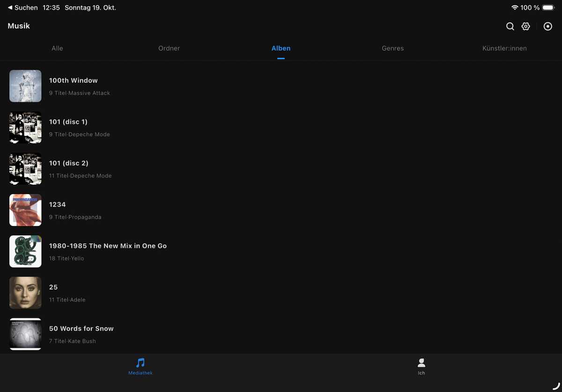The width and height of the screenshot is (562, 392).
Task: Go back to Suchen app
Action: click(x=22, y=7)
